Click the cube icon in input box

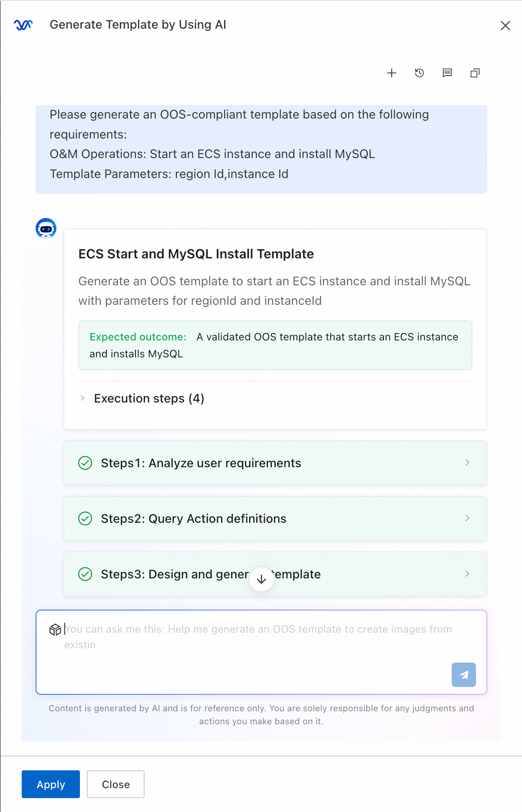pos(55,630)
